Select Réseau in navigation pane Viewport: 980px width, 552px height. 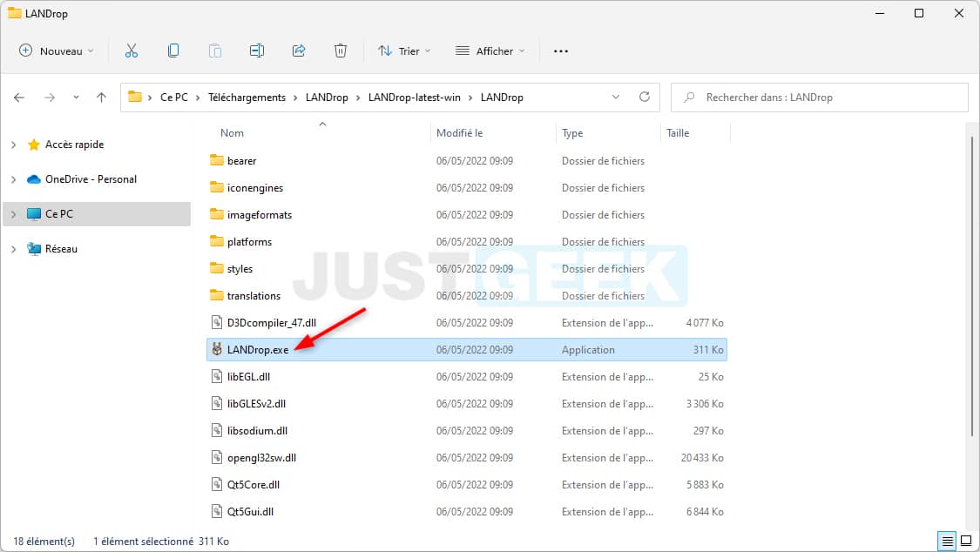coord(61,249)
